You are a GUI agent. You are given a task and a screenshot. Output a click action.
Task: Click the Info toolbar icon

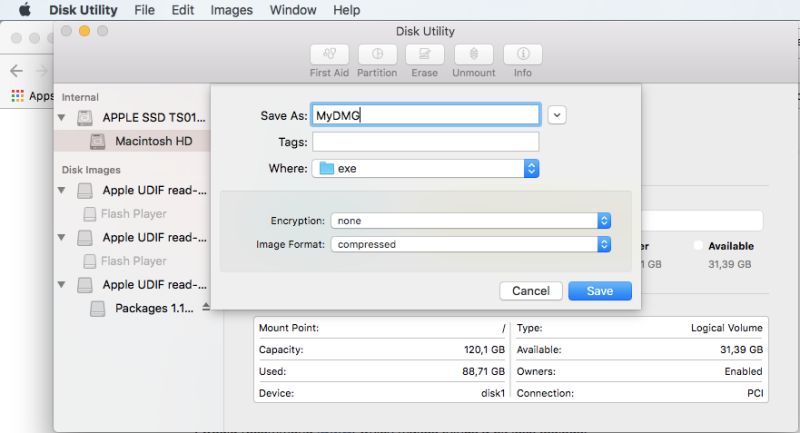pos(522,54)
